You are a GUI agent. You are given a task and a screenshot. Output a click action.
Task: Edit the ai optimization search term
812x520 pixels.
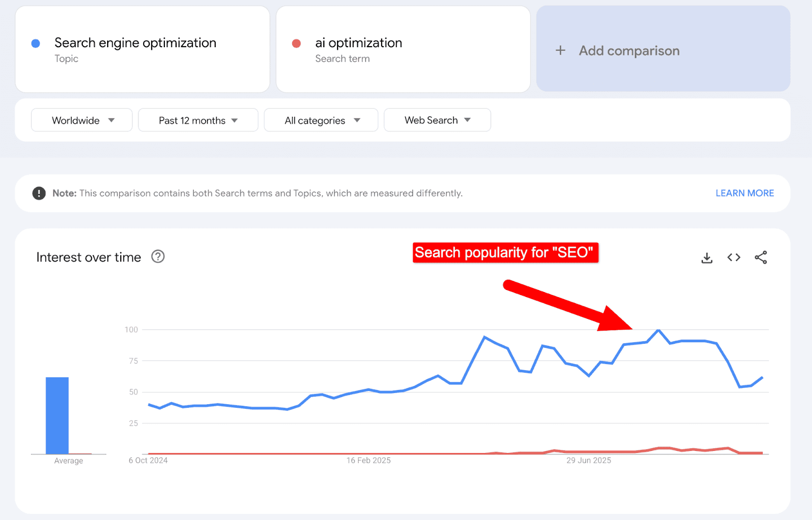click(x=358, y=43)
